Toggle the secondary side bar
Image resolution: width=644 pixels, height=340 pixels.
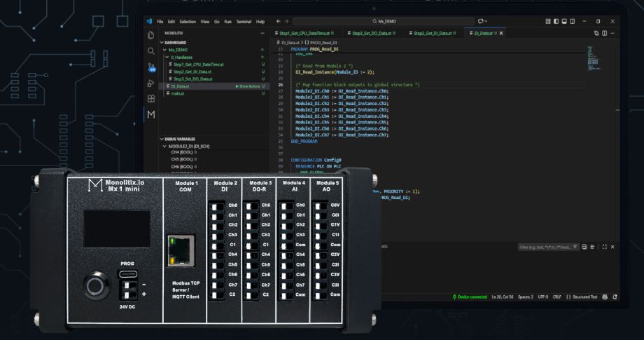coord(572,21)
